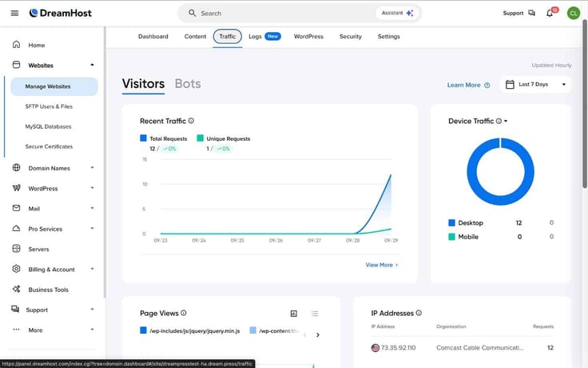Open the WordPress top tab
This screenshot has height=368, width=588.
tap(308, 37)
